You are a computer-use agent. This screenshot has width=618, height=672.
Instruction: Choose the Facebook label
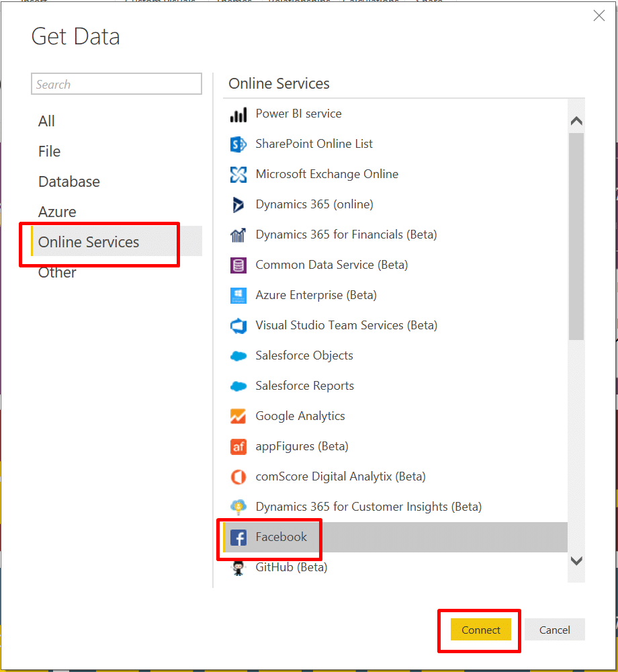pyautogui.click(x=281, y=536)
